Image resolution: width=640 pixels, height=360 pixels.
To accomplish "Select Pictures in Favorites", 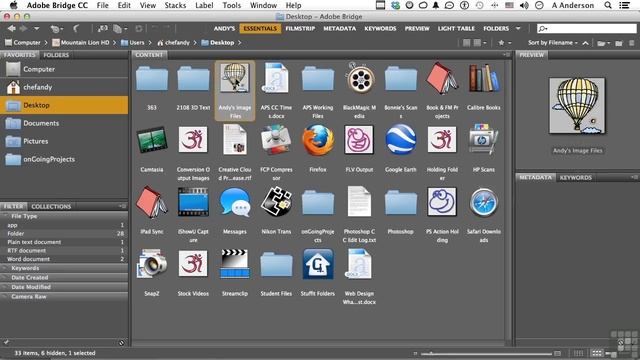I will pos(64,141).
